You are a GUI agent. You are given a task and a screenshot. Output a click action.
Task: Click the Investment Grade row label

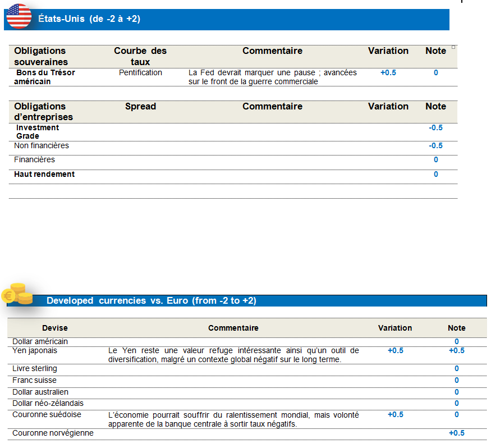[37, 132]
